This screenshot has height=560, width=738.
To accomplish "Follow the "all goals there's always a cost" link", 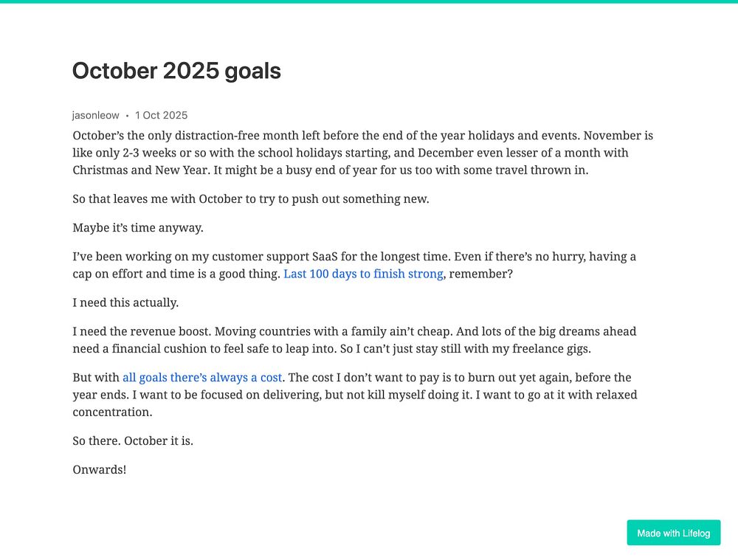I will click(202, 378).
